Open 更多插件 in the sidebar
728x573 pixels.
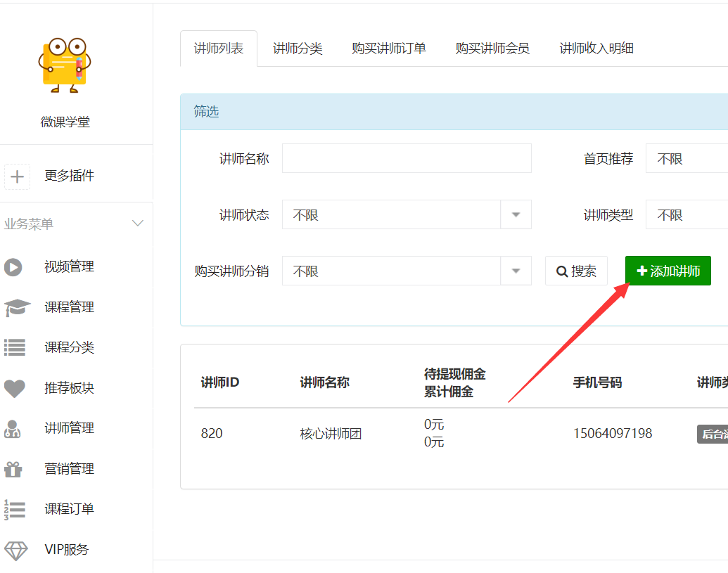69,175
